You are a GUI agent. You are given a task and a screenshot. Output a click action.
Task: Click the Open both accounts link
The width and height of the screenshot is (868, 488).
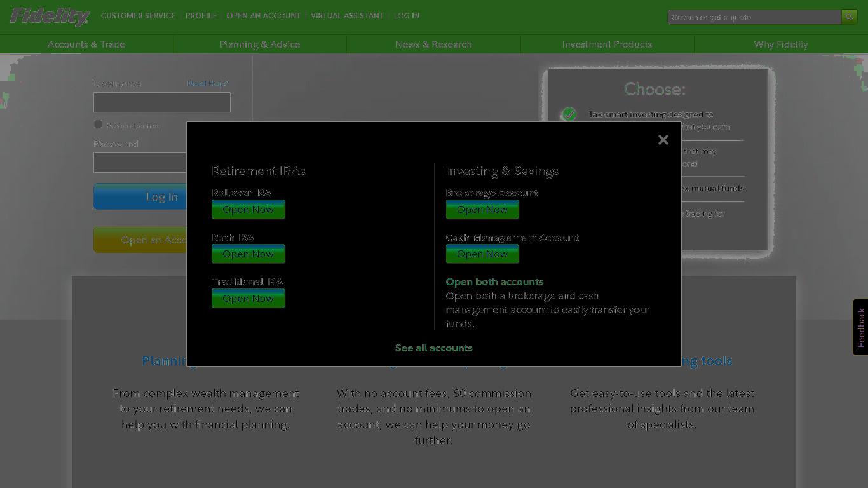pyautogui.click(x=494, y=282)
